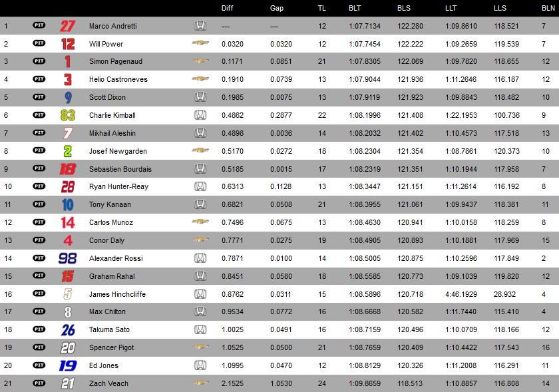559x392 pixels.
Task: Click the PIT badge for Tony Kanaan
Action: click(39, 204)
